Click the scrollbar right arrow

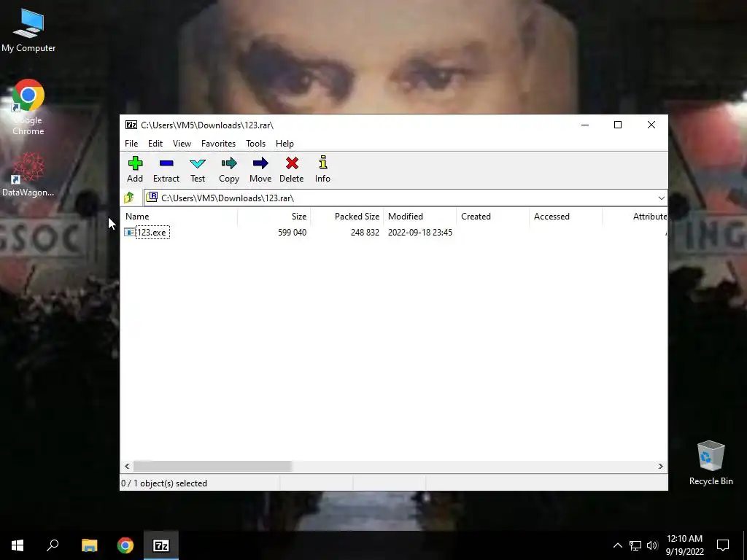click(660, 466)
